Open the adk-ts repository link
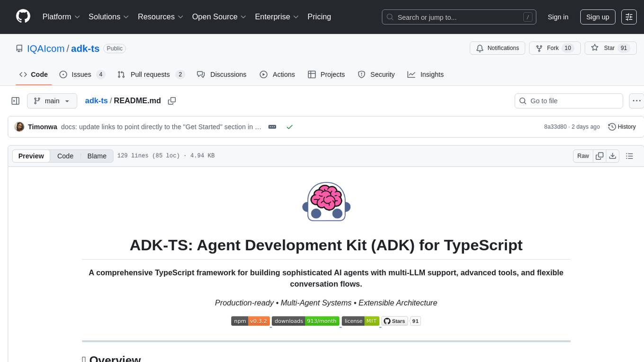 (85, 48)
